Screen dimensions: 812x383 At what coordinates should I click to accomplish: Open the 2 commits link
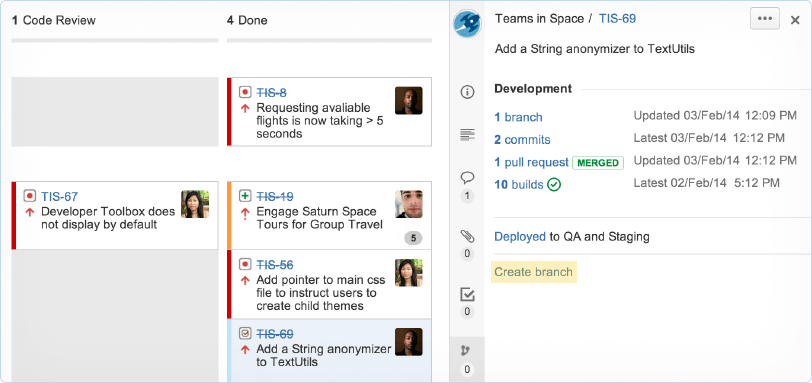tap(522, 140)
